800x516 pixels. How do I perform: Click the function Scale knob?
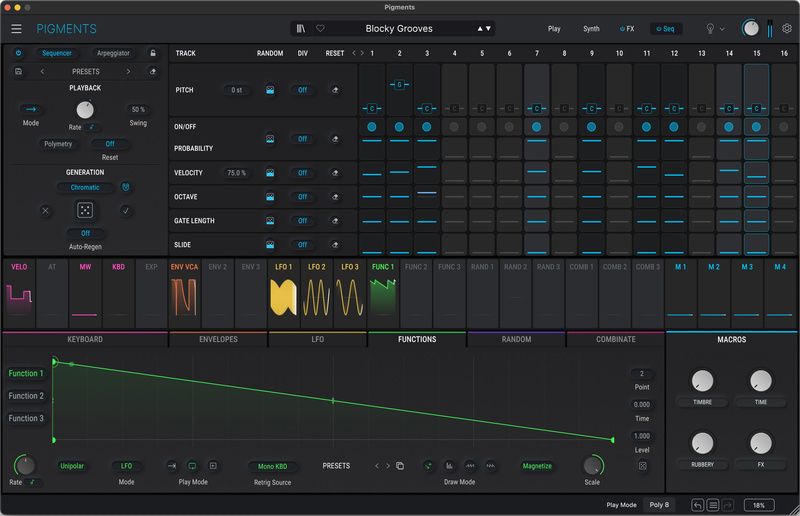pyautogui.click(x=592, y=465)
